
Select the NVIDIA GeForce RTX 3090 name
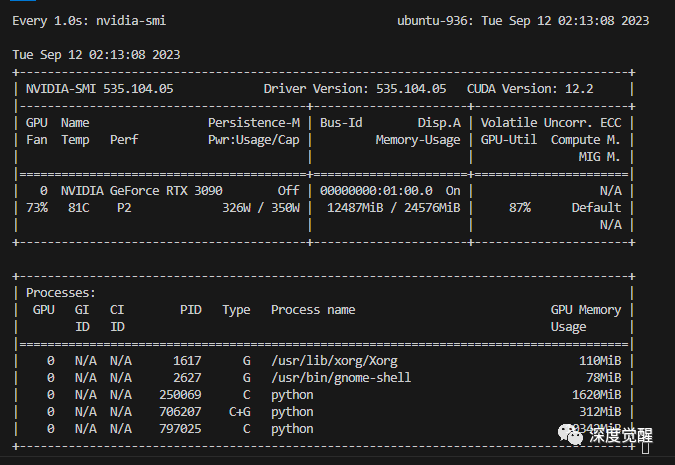click(x=141, y=190)
